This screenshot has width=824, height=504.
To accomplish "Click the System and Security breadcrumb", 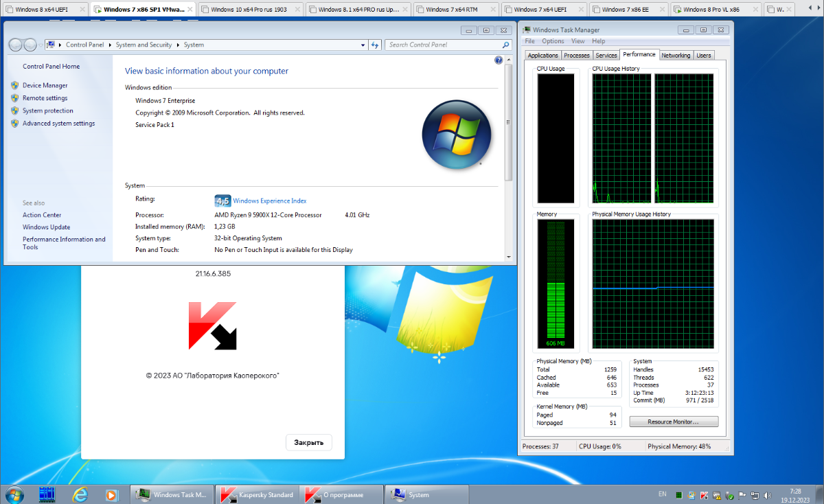I will (x=144, y=45).
